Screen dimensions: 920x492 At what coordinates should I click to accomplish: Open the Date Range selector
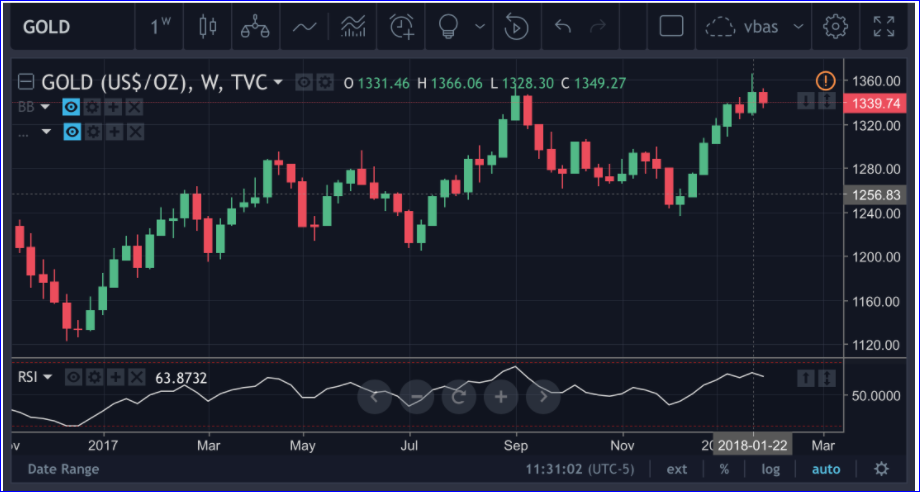(63, 469)
